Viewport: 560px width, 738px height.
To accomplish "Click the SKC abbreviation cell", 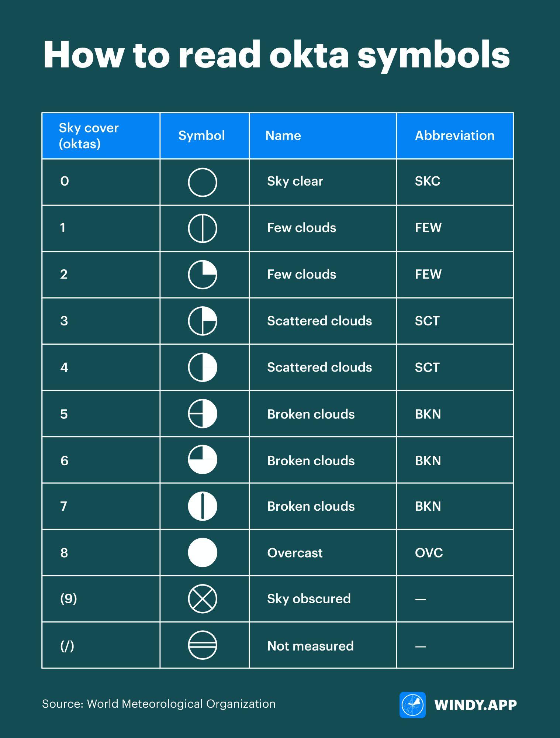I will pyautogui.click(x=428, y=181).
